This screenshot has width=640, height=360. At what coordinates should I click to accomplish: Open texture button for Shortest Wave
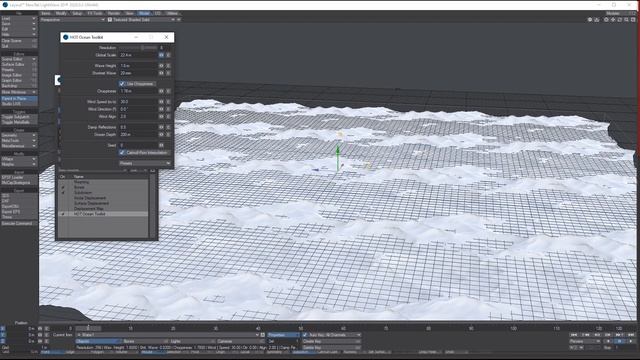(x=168, y=73)
